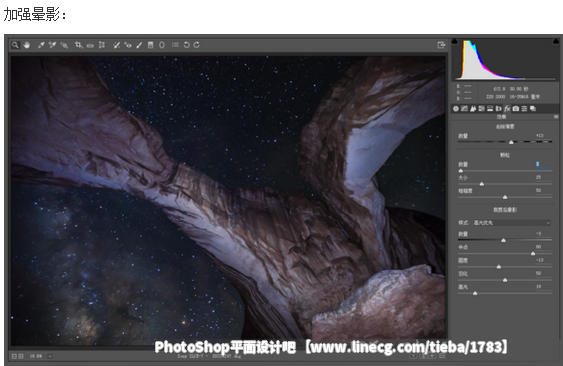Click the vignette Roundness slider handle
The image size is (563, 366).
tap(499, 267)
